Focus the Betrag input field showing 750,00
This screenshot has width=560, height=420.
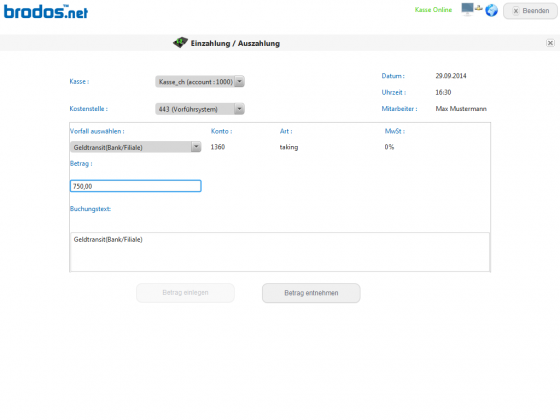coord(135,186)
